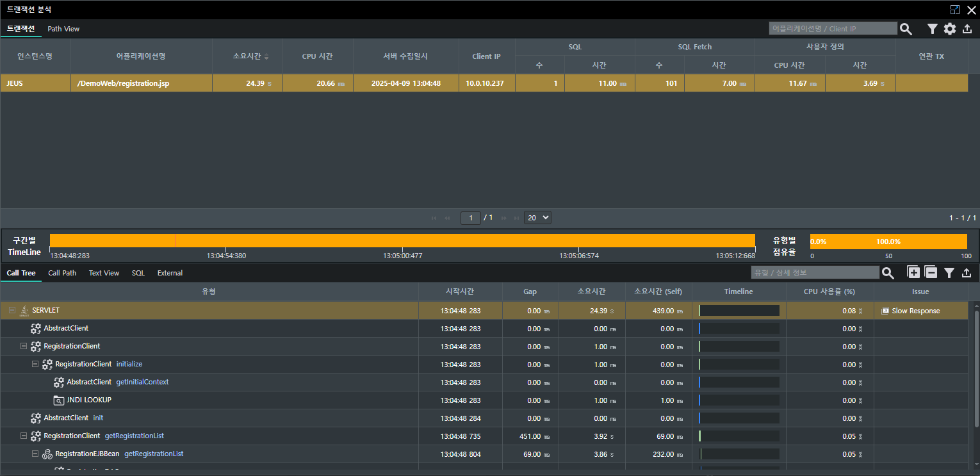
Task: Go to first page of results
Action: [434, 218]
